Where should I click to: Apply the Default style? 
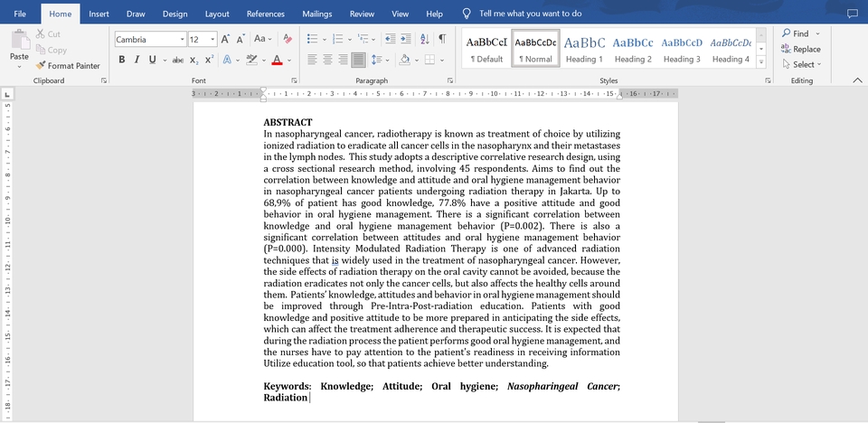click(486, 49)
